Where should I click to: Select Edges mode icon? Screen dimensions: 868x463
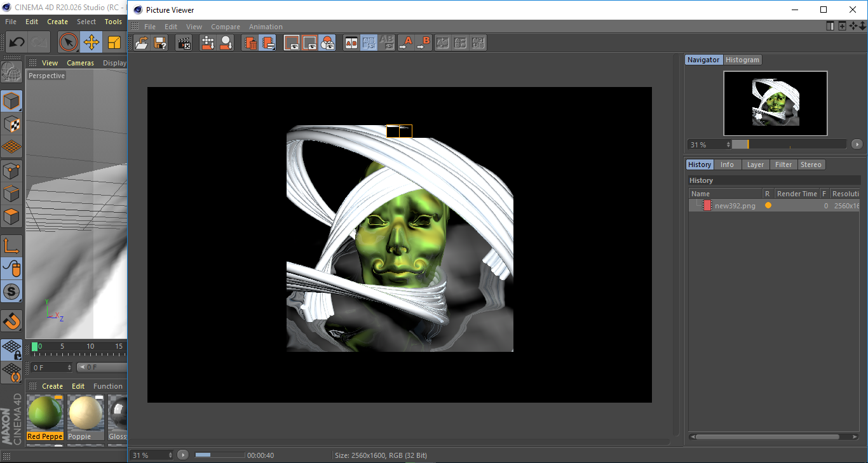point(11,194)
